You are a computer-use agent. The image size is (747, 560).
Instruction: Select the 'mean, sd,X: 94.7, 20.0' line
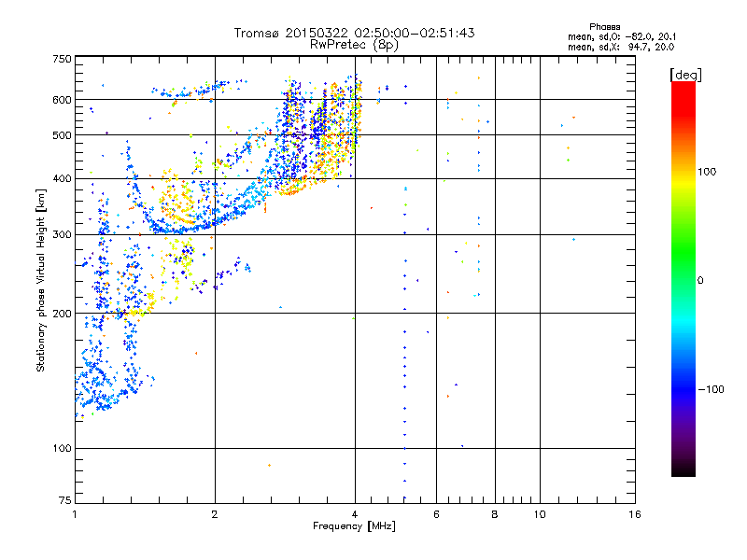[x=621, y=47]
